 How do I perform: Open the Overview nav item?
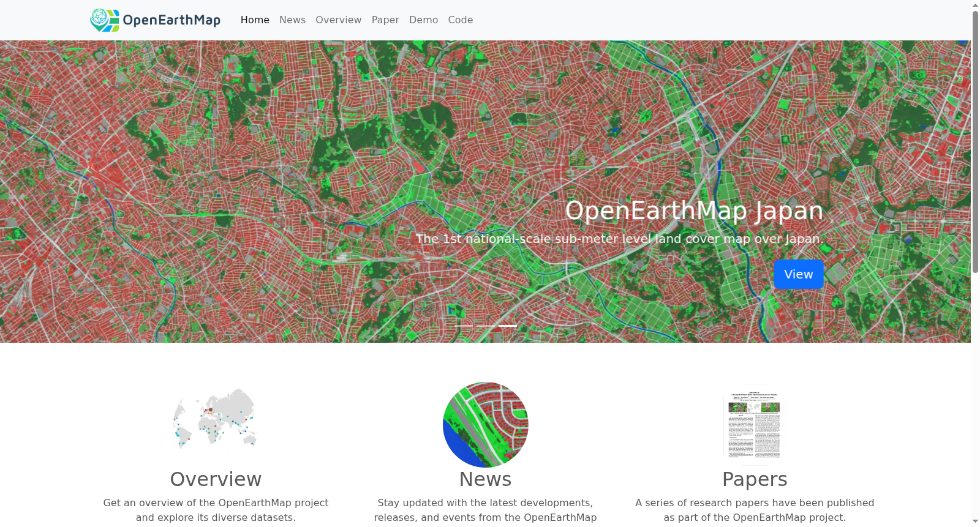pyautogui.click(x=339, y=20)
